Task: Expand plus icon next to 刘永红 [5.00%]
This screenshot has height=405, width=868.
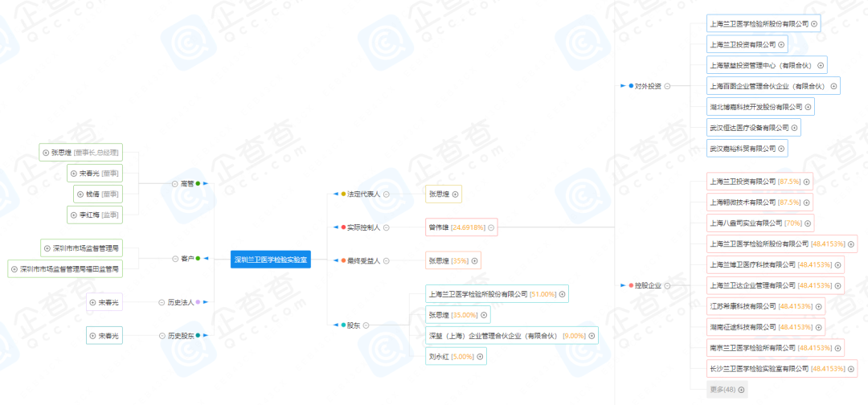Action: click(480, 357)
